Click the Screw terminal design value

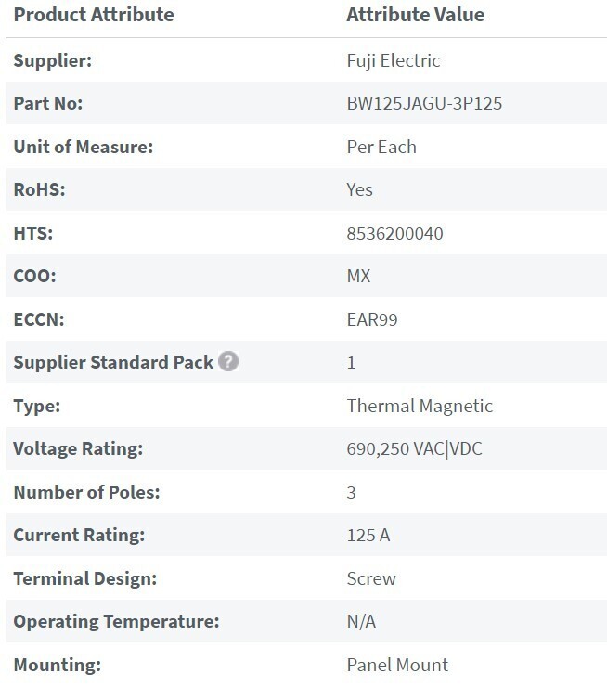(371, 578)
